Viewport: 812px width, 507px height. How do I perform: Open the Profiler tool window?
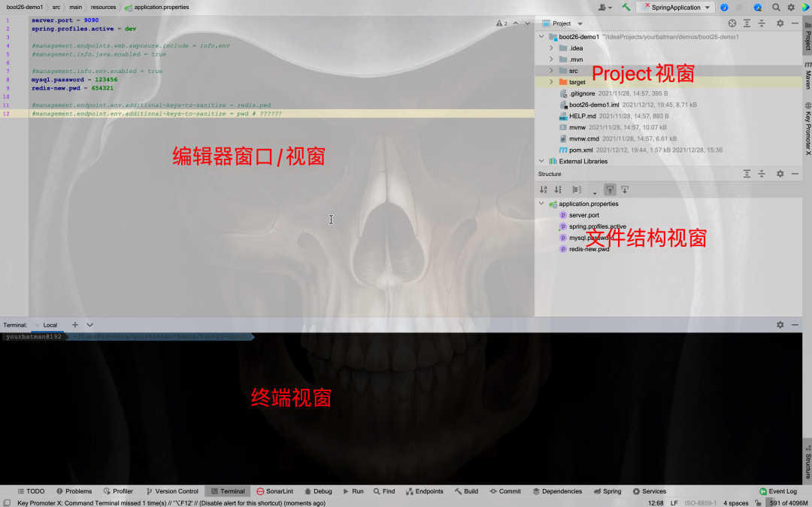118,491
